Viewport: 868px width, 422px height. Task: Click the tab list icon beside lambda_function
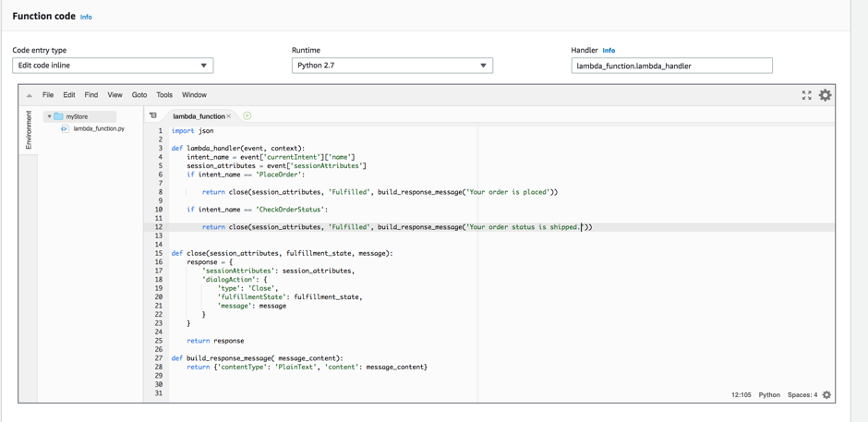tap(153, 116)
